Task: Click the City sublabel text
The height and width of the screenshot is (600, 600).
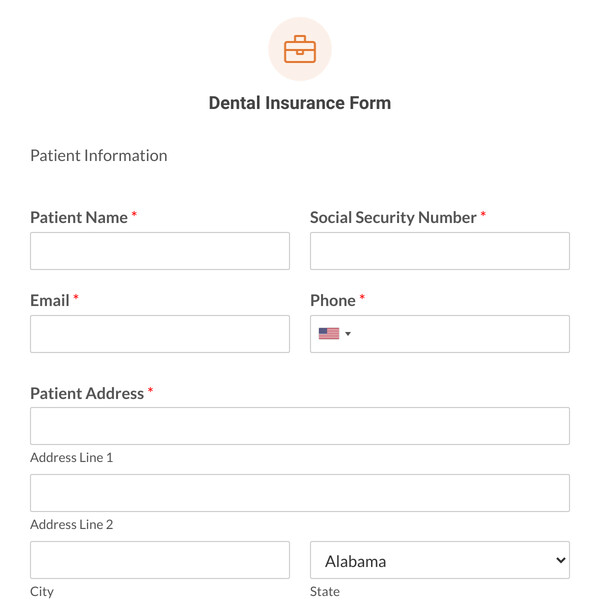Action: 42,591
